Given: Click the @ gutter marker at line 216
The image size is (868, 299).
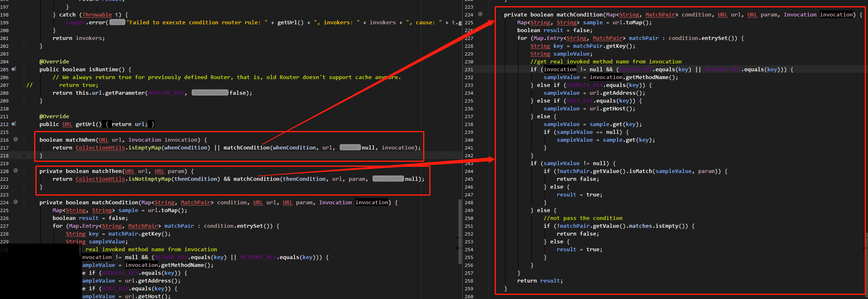Looking at the screenshot, I should [x=16, y=140].
